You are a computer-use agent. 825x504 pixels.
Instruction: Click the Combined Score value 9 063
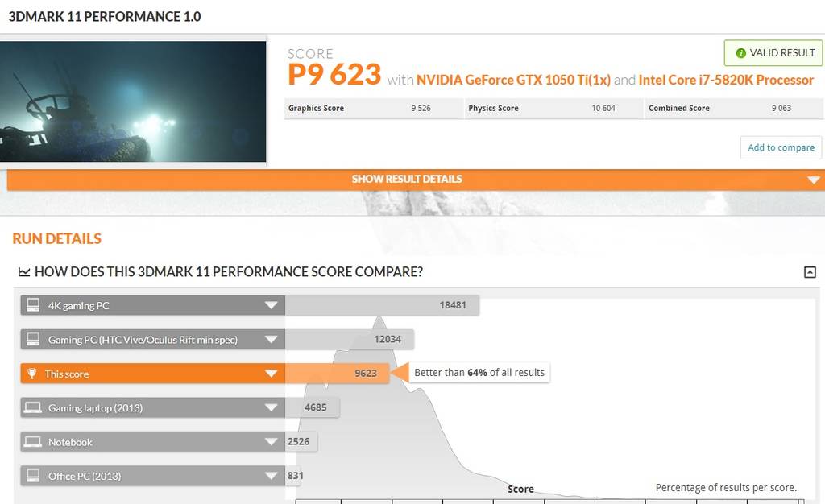coord(781,108)
